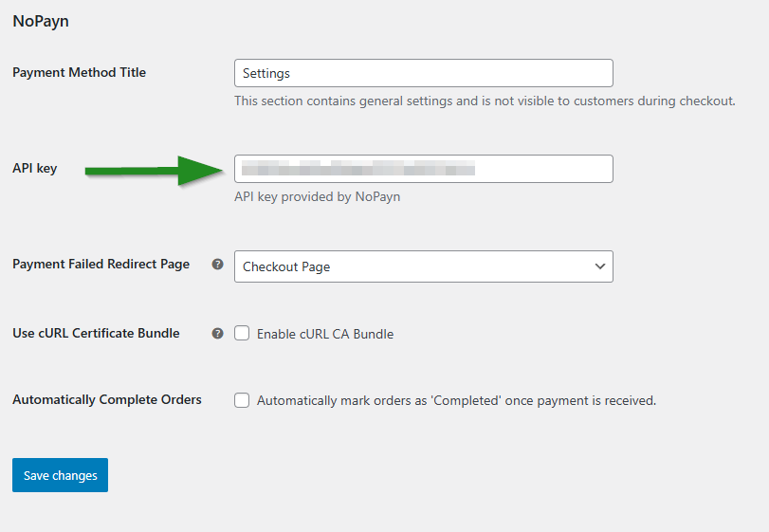Click help icon beside Payment Failed Redirect Page
Viewport: 769px width, 532px height.
click(x=217, y=265)
